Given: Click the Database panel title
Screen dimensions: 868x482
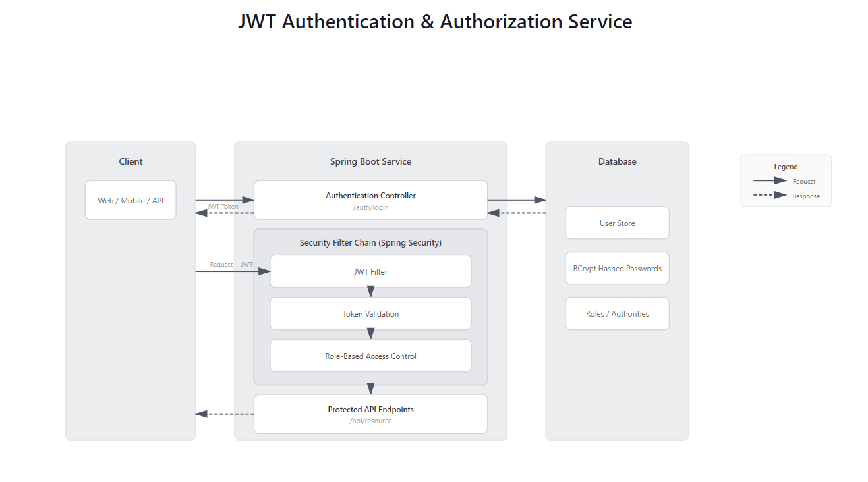Looking at the screenshot, I should tap(617, 161).
